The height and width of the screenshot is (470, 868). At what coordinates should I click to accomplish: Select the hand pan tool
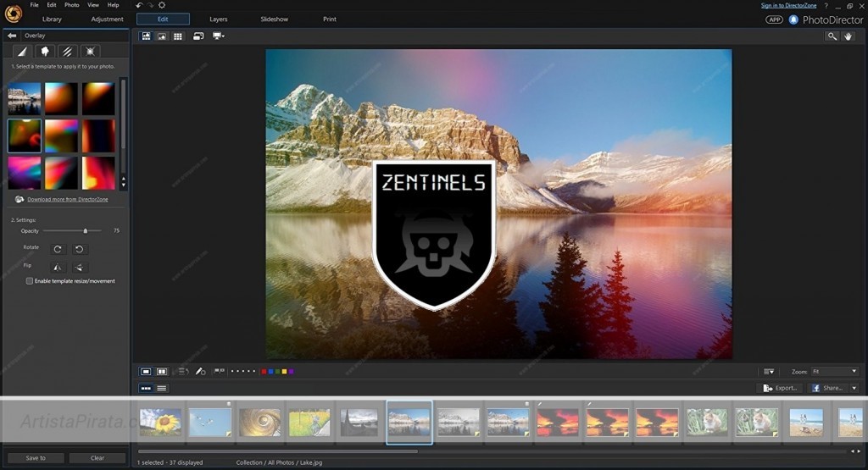[849, 36]
